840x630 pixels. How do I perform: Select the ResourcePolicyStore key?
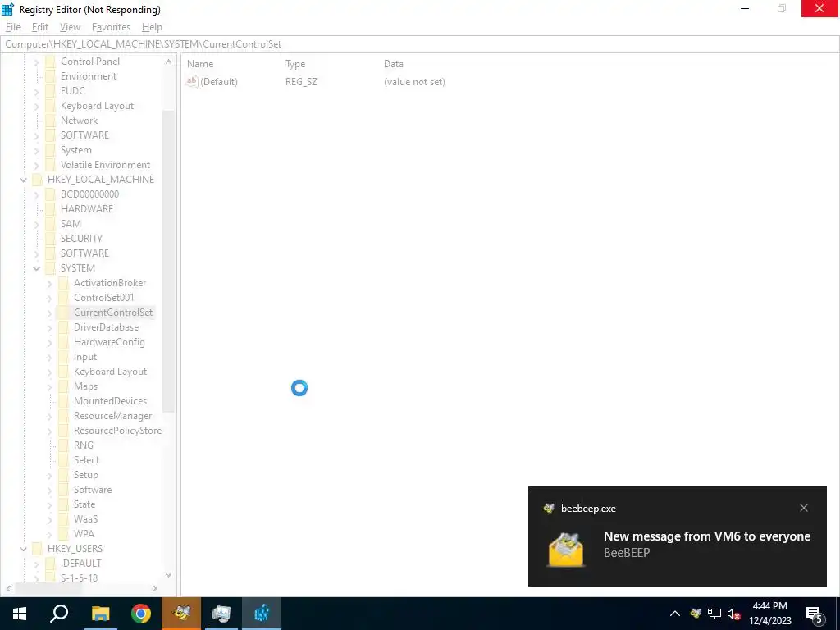tap(117, 430)
